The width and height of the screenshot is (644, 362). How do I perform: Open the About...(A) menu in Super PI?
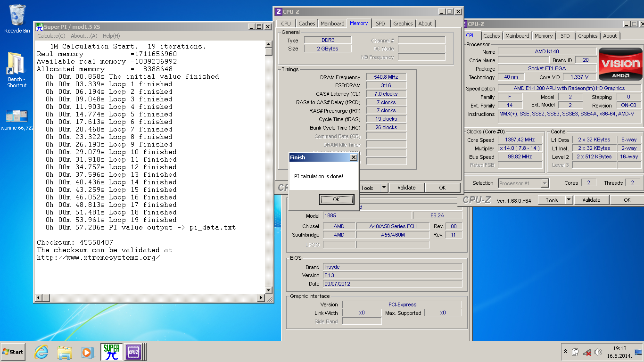coord(84,36)
